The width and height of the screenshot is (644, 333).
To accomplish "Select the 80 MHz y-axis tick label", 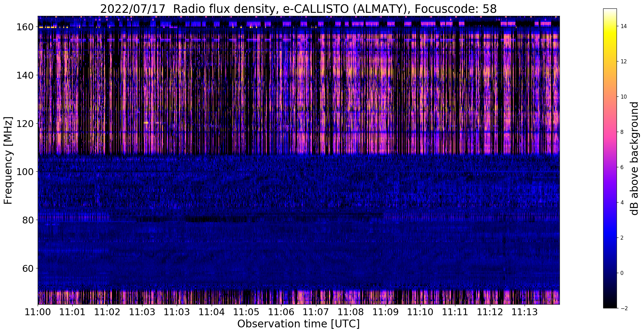I will 28,220.
